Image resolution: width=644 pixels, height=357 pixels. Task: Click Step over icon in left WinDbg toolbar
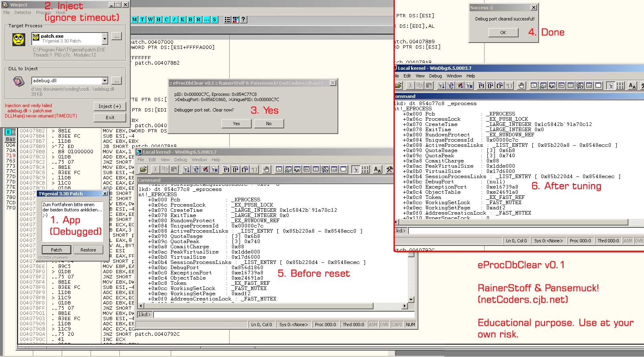[235, 169]
